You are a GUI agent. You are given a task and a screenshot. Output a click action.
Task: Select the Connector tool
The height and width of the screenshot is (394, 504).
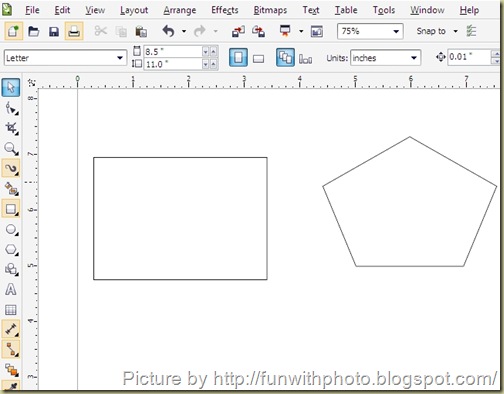point(11,349)
